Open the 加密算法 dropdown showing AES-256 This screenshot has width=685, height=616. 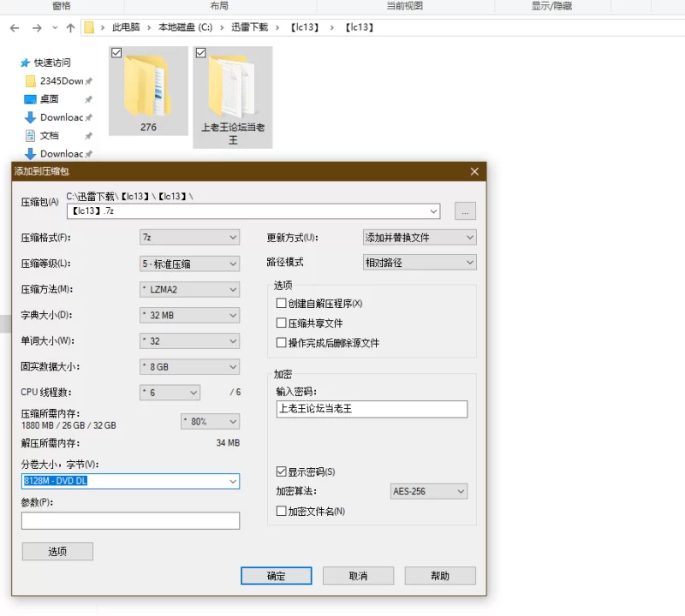point(428,491)
